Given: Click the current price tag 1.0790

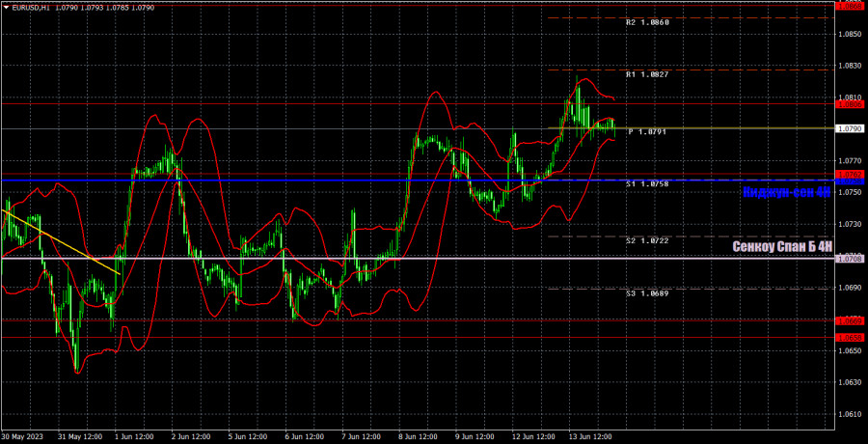Looking at the screenshot, I should tap(850, 128).
